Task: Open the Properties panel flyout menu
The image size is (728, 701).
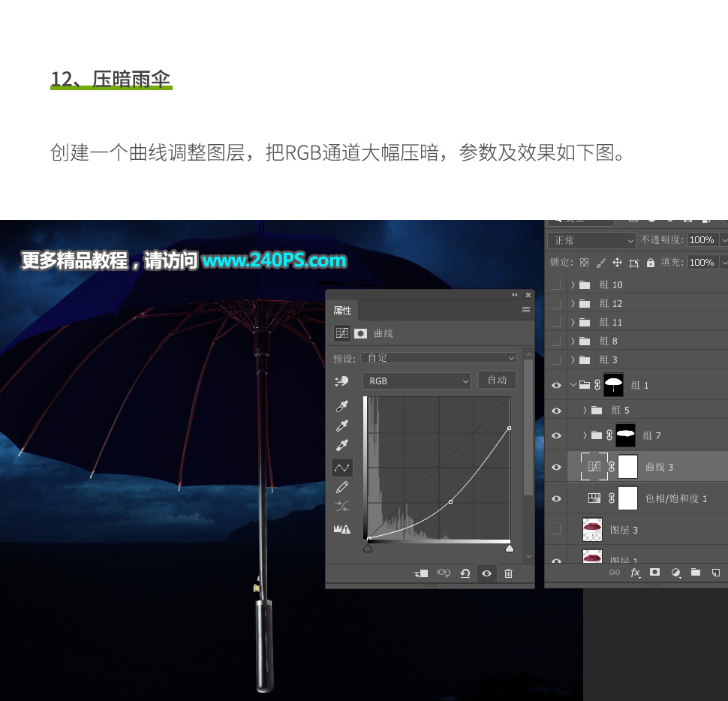Action: pos(525,309)
